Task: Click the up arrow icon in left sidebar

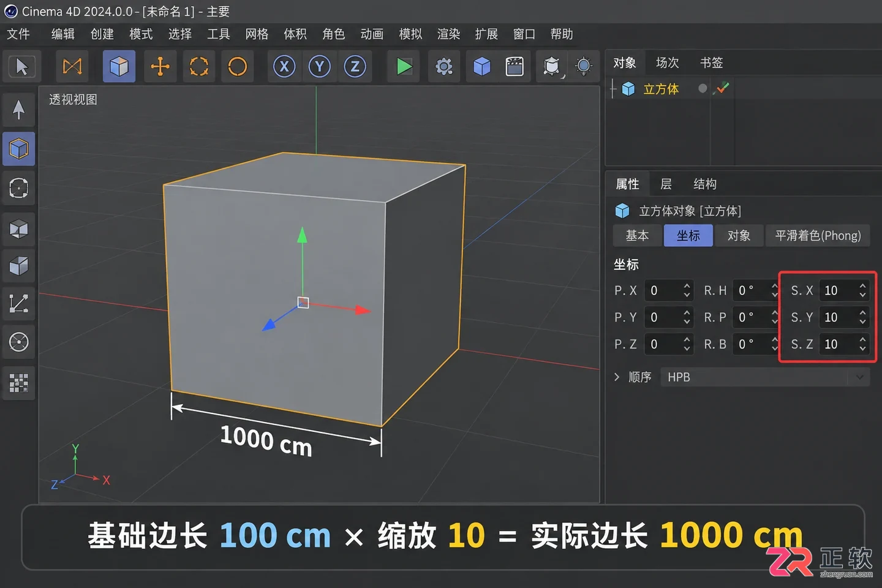Action: (19, 110)
